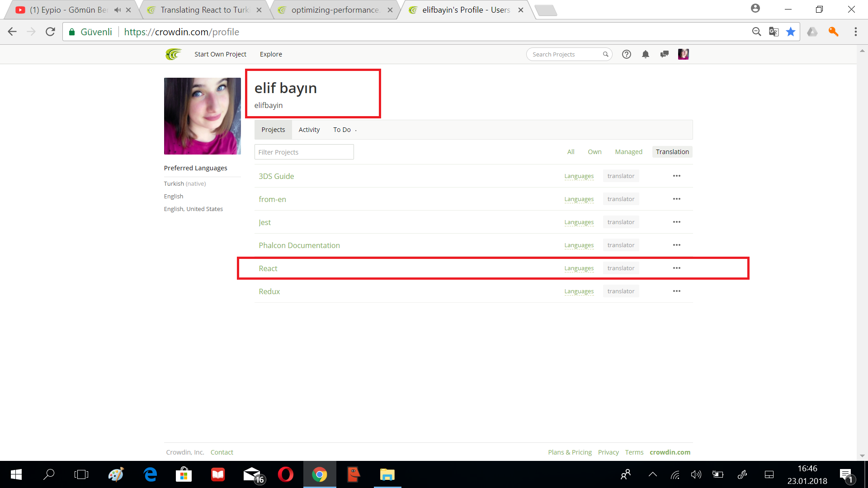Click the browser back arrow
This screenshot has width=868, height=488.
12,32
